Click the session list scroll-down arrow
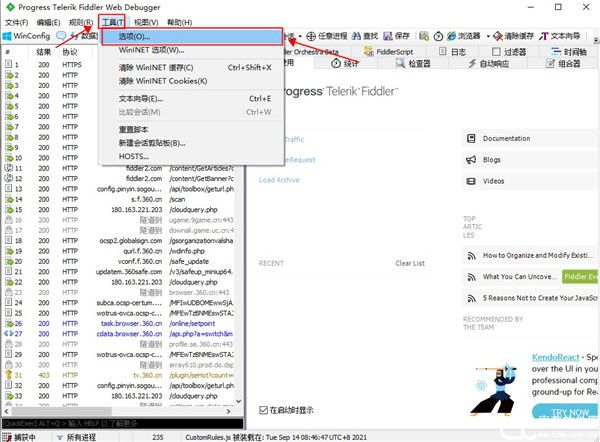This screenshot has width=600, height=442. point(239,401)
